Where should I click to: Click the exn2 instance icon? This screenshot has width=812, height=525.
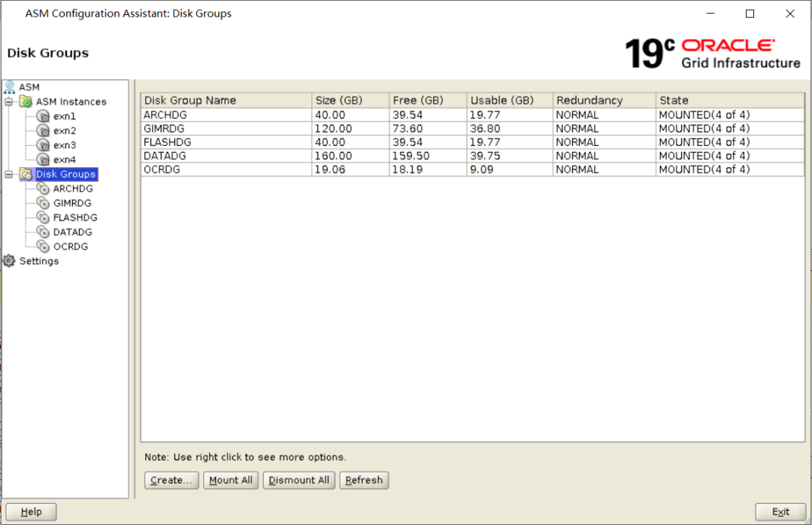point(44,131)
